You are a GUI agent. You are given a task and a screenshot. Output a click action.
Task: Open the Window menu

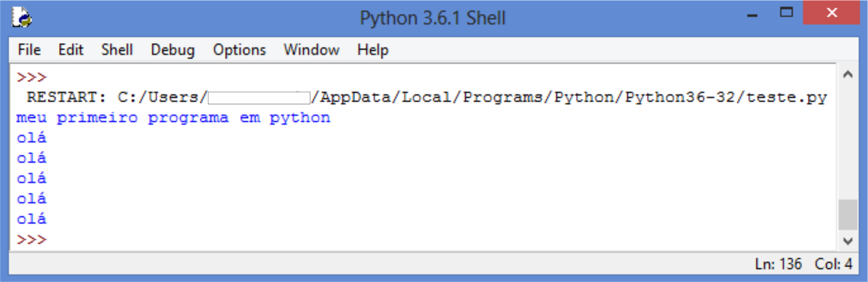[x=311, y=50]
